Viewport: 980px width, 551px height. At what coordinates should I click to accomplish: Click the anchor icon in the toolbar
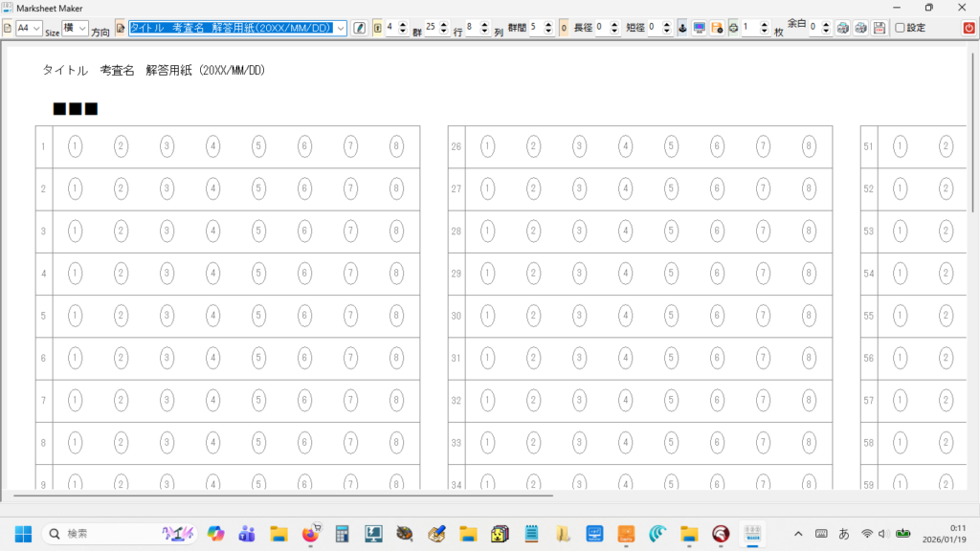click(x=682, y=28)
